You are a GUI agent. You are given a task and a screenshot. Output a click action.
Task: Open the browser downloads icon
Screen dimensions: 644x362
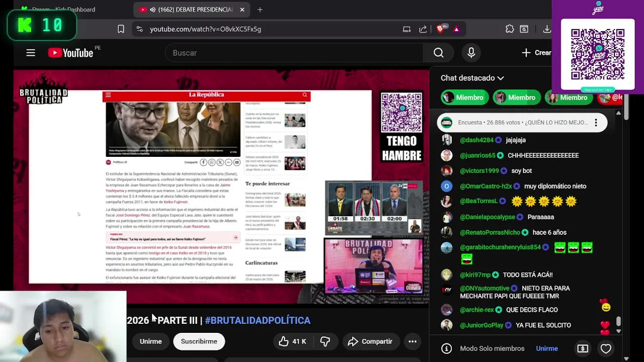click(x=547, y=29)
